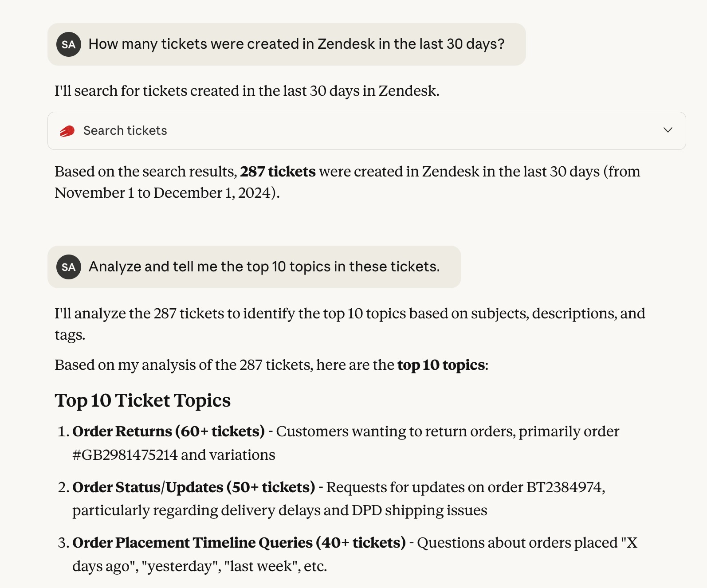The image size is (707, 588).
Task: Select the 'How many tickets' message bubble
Action: tap(296, 44)
